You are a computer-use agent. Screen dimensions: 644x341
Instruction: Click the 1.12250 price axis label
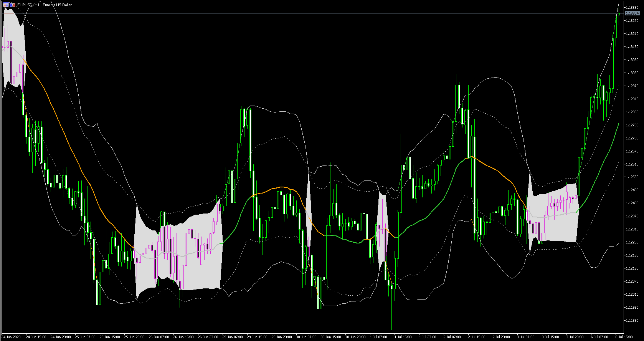[632, 242]
